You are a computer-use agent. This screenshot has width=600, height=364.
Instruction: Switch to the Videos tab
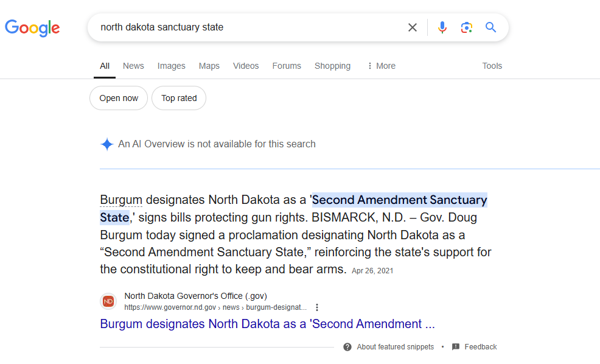click(x=246, y=66)
